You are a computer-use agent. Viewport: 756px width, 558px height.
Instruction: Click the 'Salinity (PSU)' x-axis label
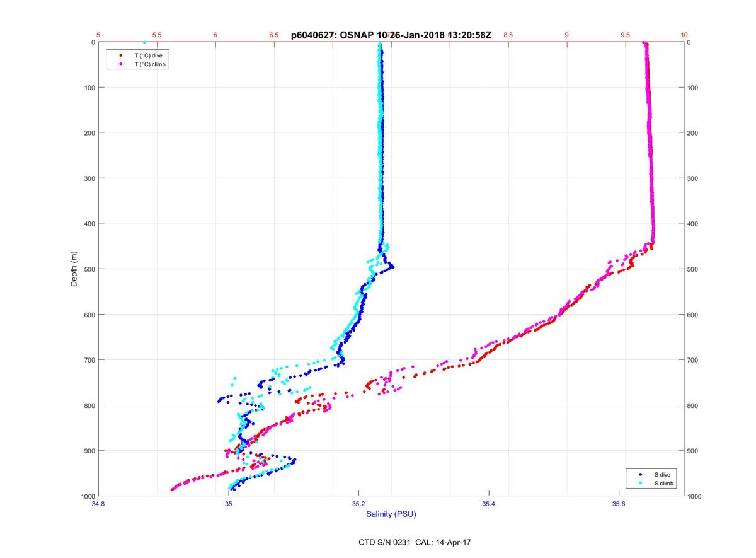pyautogui.click(x=391, y=514)
